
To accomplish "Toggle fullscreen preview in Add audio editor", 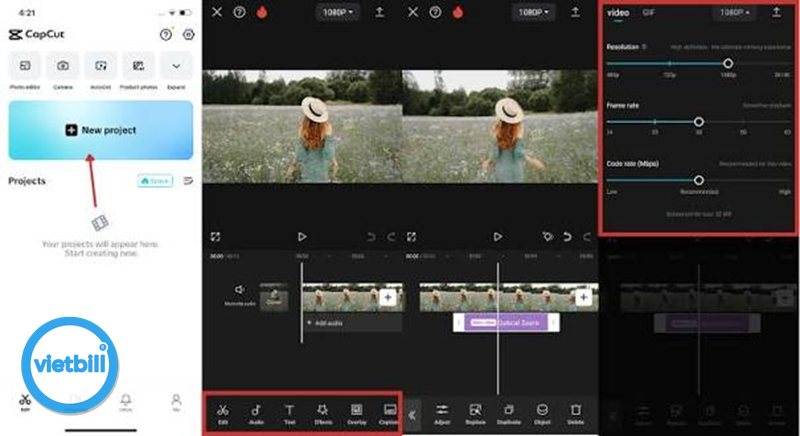I will pos(215,237).
